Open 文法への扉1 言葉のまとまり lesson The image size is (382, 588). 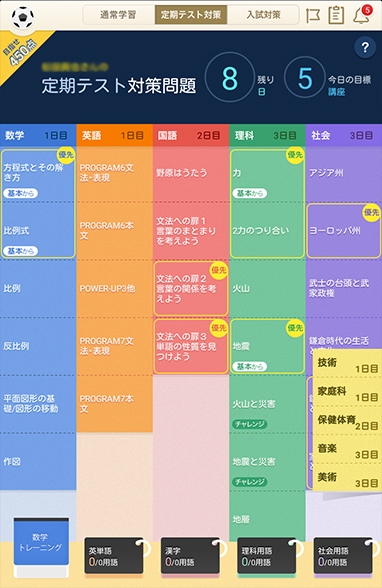point(191,231)
